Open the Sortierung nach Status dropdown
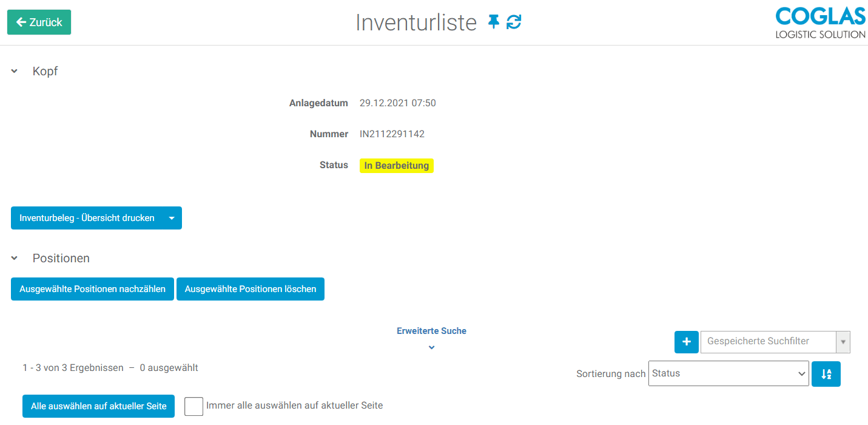The height and width of the screenshot is (425, 868). click(x=728, y=374)
